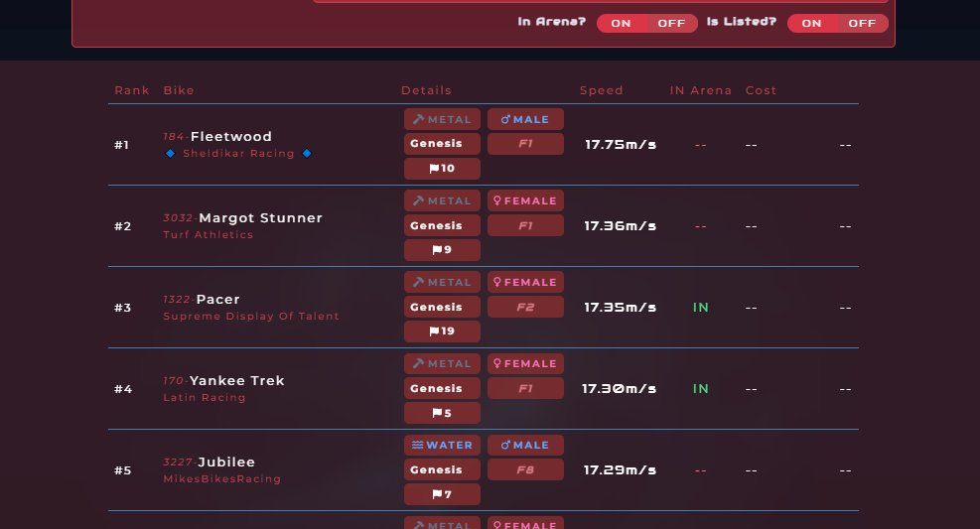Click Fleetwood's METAL hammer tag
This screenshot has width=980, height=529.
pos(442,119)
